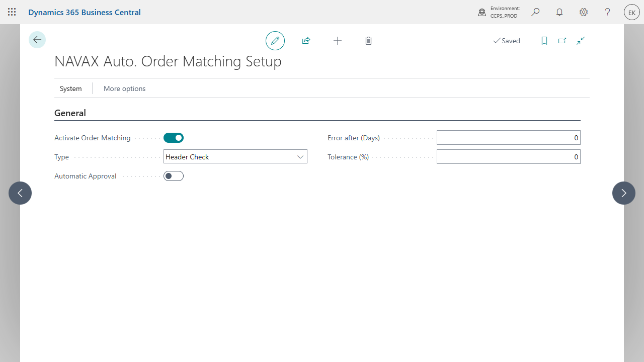The width and height of the screenshot is (644, 362).
Task: Delete record using the trash icon
Action: pos(368,41)
